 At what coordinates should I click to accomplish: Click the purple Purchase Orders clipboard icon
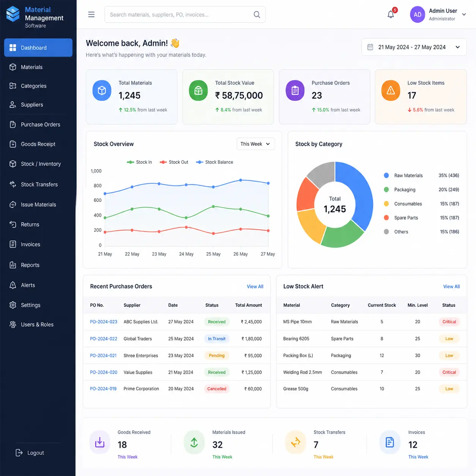point(295,90)
